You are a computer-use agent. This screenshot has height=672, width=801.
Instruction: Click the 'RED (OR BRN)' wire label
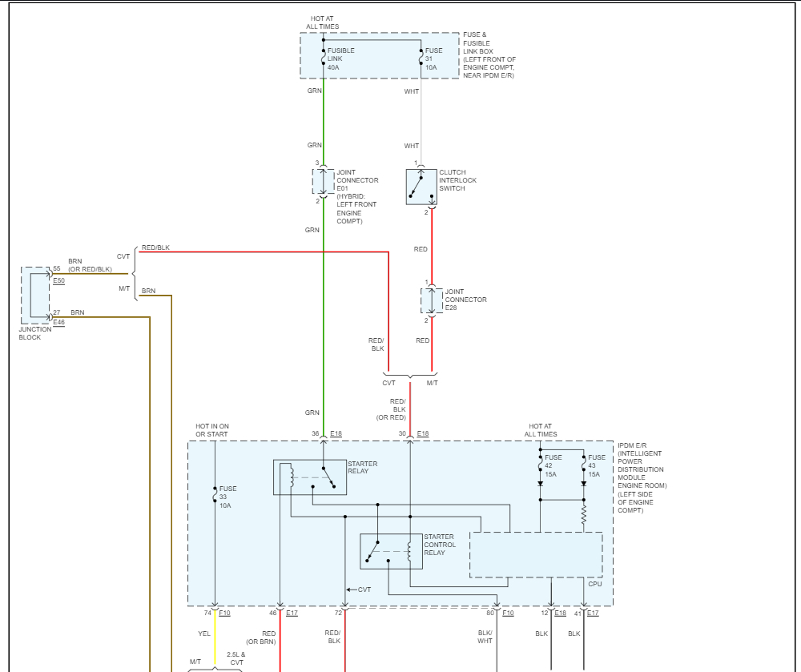[261, 638]
